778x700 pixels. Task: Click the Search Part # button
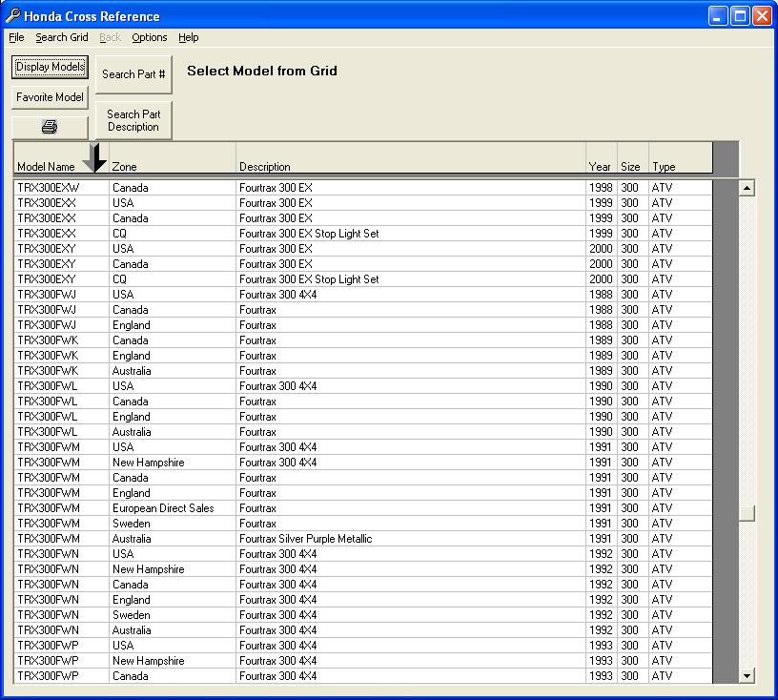(133, 74)
